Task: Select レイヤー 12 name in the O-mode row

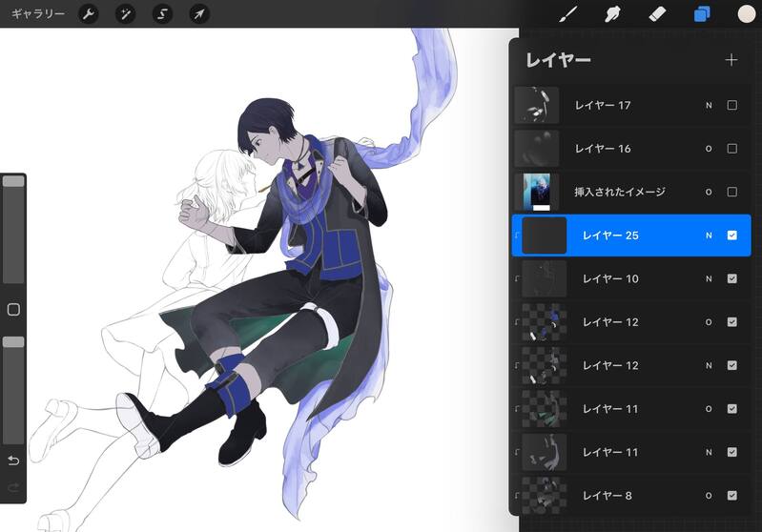Action: pyautogui.click(x=610, y=322)
